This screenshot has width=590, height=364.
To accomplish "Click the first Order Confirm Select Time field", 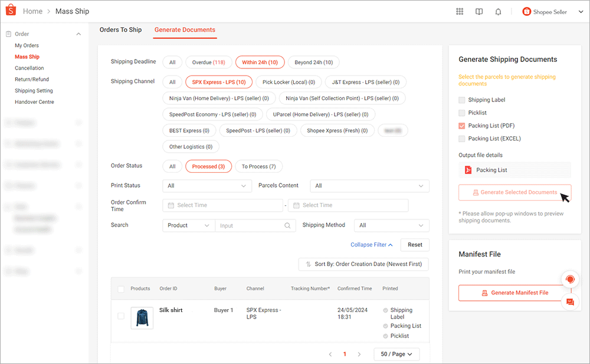I will (x=223, y=205).
